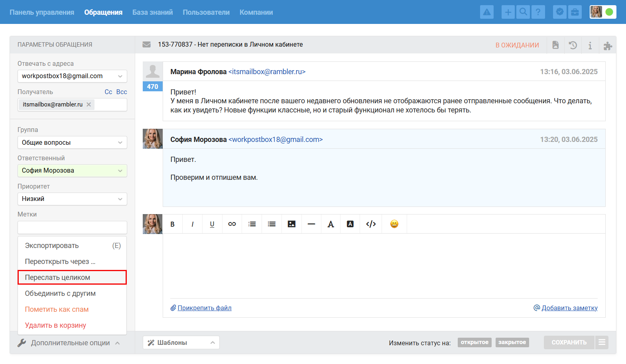Insert a link with the editor link icon
Image resolution: width=626 pixels, height=364 pixels.
coord(232,224)
